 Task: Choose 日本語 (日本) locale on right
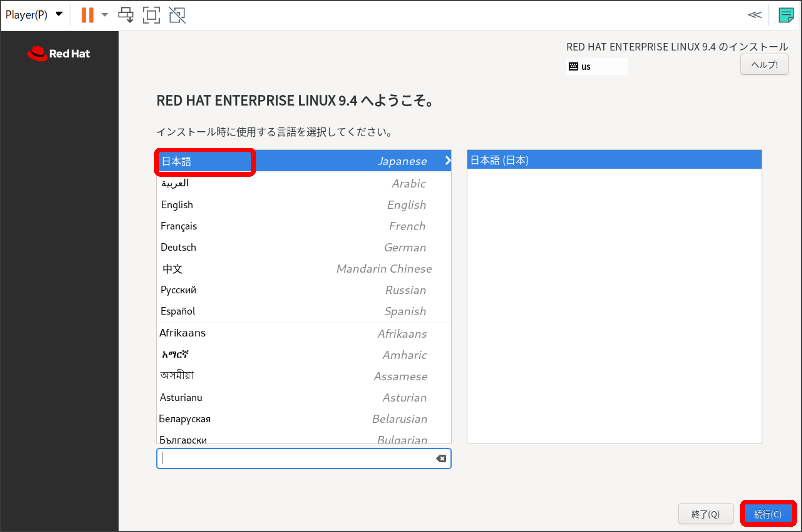point(614,160)
